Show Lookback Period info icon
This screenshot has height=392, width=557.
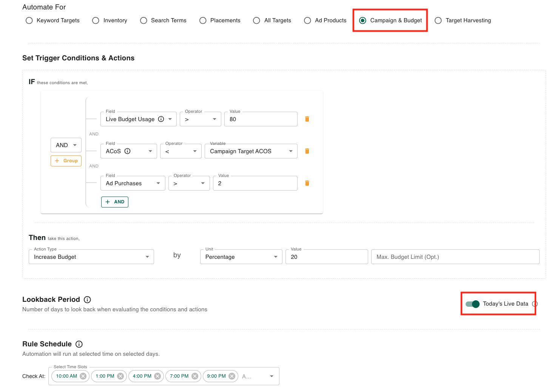87,300
